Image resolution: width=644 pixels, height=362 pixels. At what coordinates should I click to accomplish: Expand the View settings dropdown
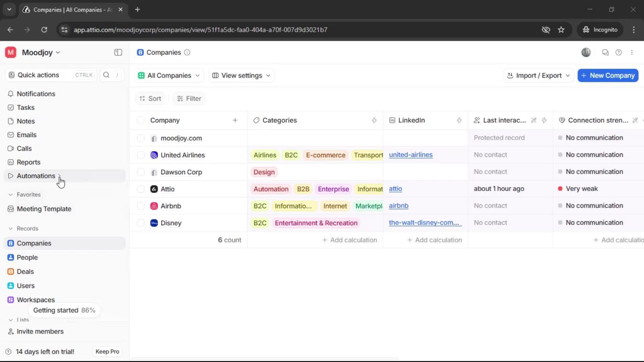coord(241,75)
